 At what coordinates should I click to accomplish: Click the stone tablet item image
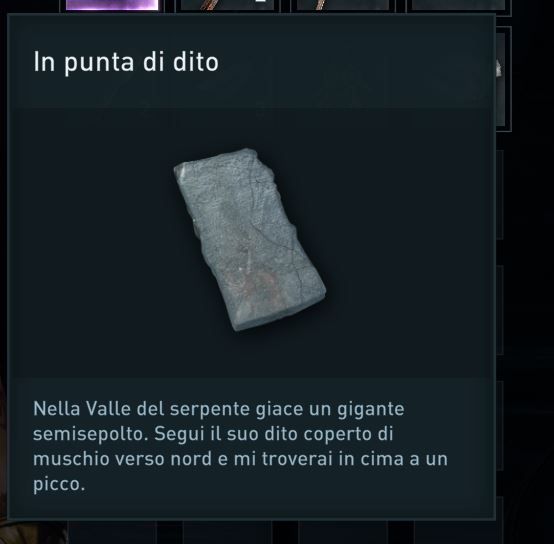coord(250,240)
